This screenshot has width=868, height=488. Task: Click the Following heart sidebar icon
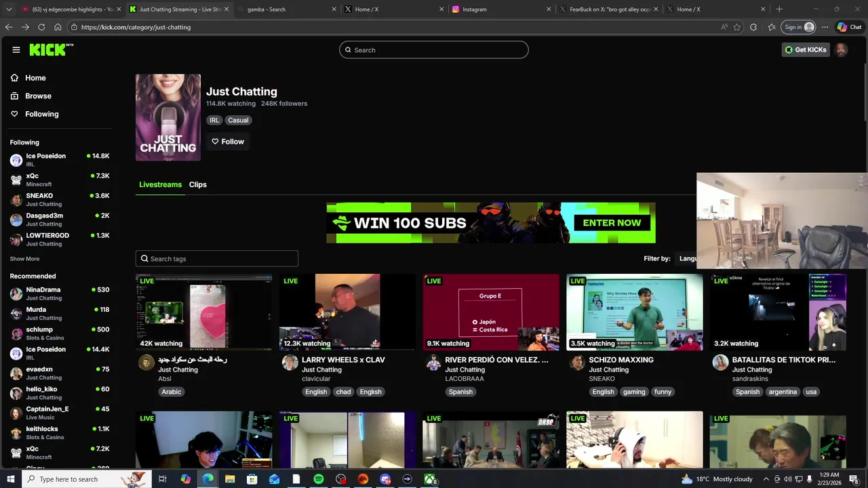pos(14,114)
